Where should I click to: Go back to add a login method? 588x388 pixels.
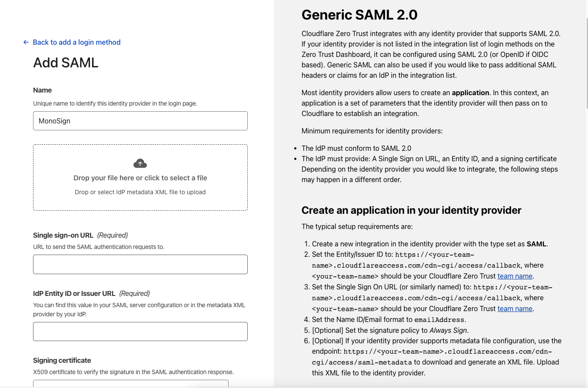[x=76, y=42]
